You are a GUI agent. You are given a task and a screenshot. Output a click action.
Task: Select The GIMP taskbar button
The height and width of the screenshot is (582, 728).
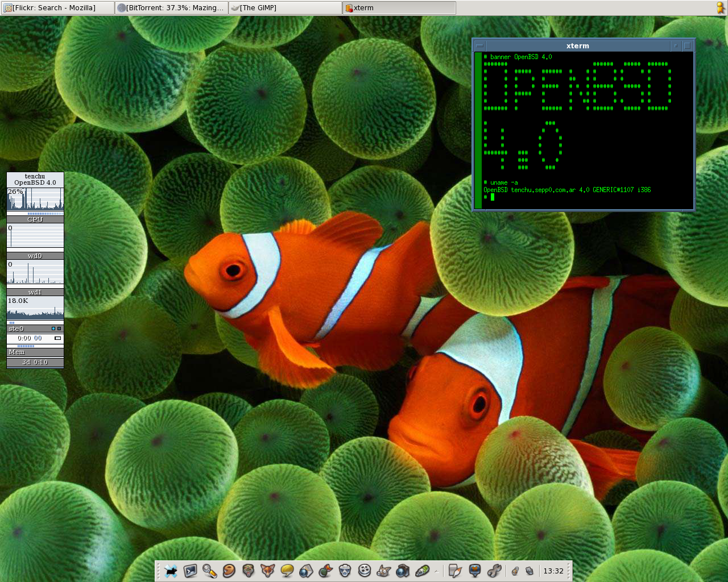tap(285, 8)
